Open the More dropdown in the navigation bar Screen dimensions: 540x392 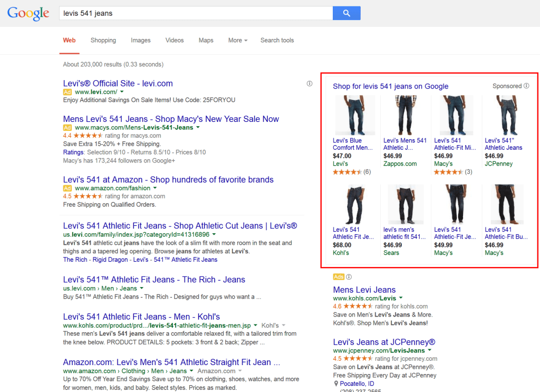237,40
